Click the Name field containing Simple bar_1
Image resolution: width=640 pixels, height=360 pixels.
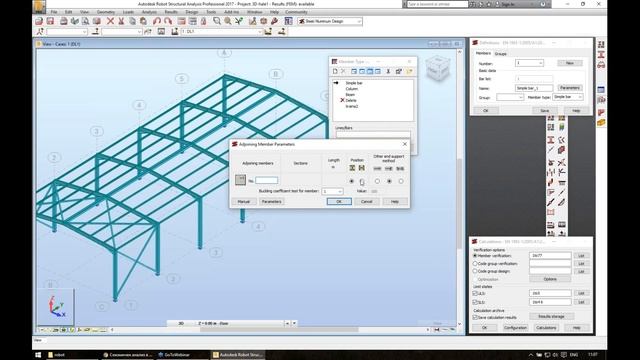coord(534,88)
